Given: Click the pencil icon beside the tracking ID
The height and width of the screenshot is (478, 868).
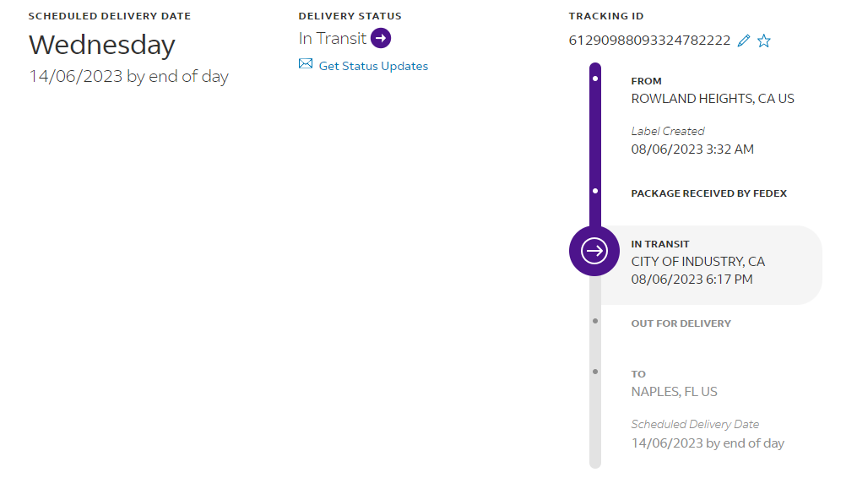Looking at the screenshot, I should pyautogui.click(x=744, y=41).
